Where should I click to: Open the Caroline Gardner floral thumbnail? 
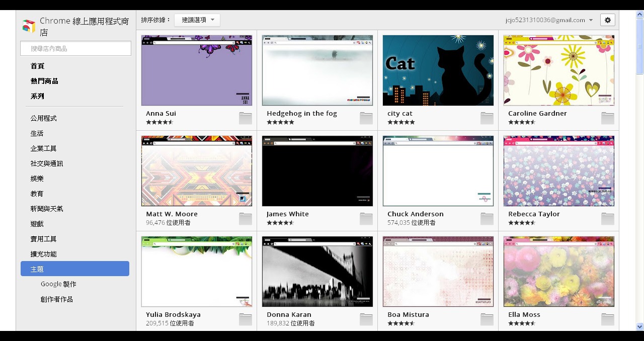559,70
